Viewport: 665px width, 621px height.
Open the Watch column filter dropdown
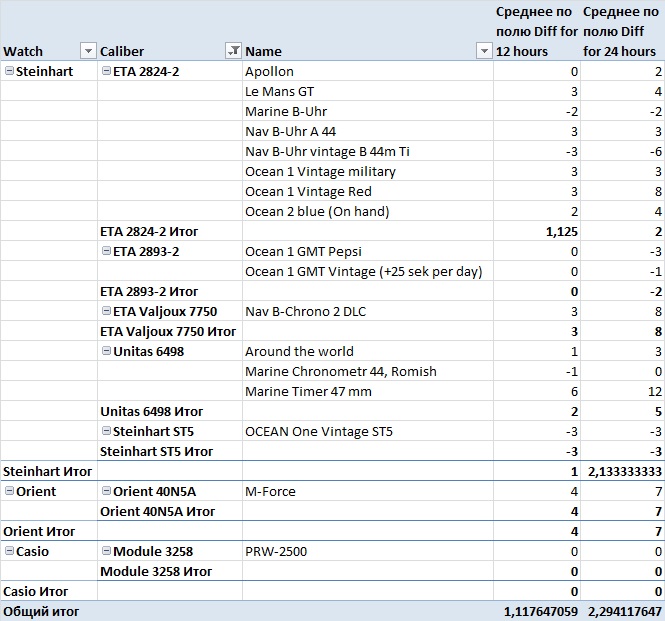87,51
